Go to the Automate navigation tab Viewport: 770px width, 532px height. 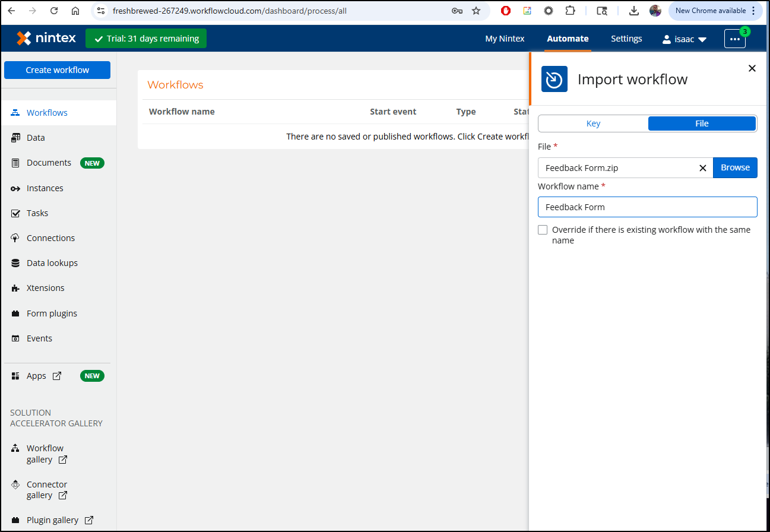568,39
